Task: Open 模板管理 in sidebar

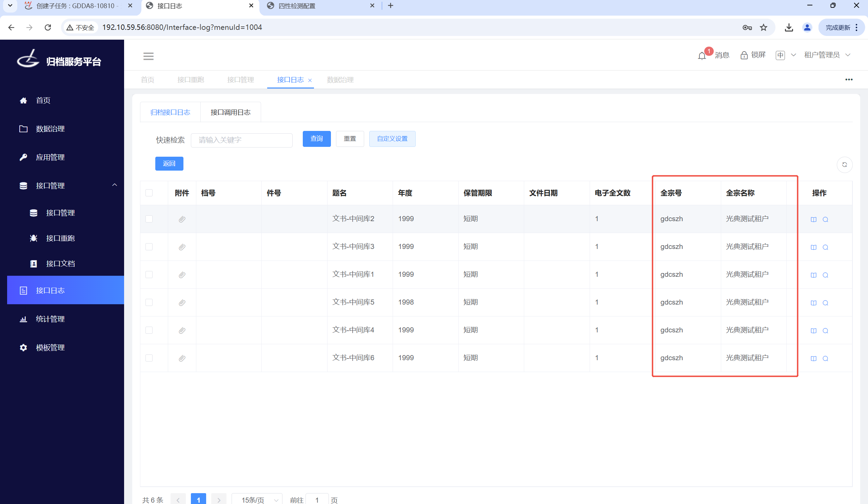Action: [50, 348]
